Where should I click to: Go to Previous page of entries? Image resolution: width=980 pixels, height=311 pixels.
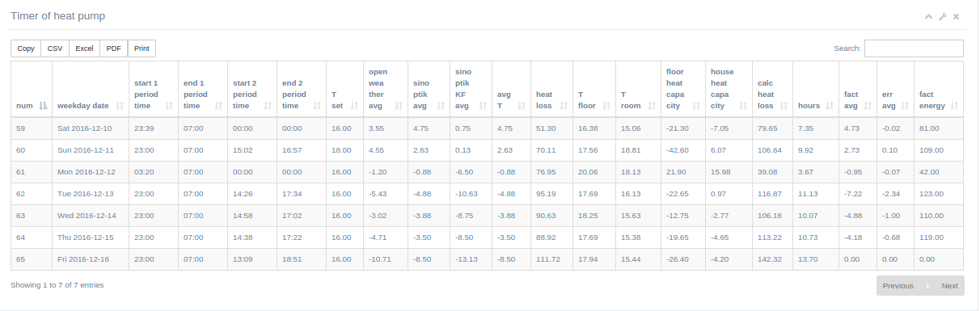coord(898,286)
